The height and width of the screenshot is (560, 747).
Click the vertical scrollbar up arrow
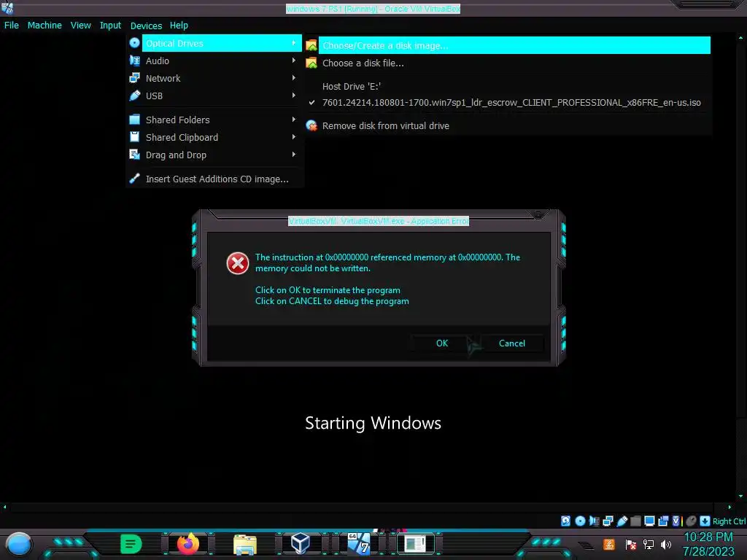740,37
